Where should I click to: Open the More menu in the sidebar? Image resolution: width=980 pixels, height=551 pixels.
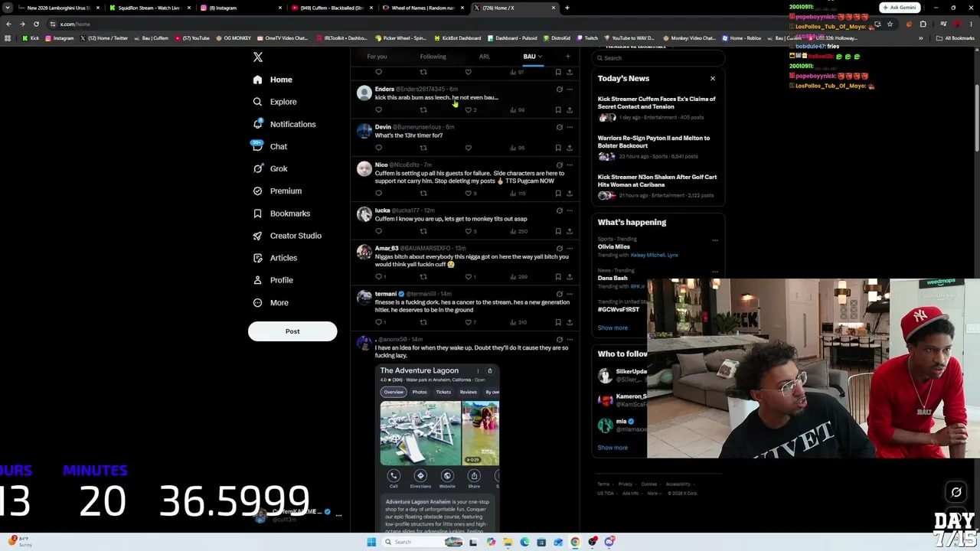click(x=270, y=302)
